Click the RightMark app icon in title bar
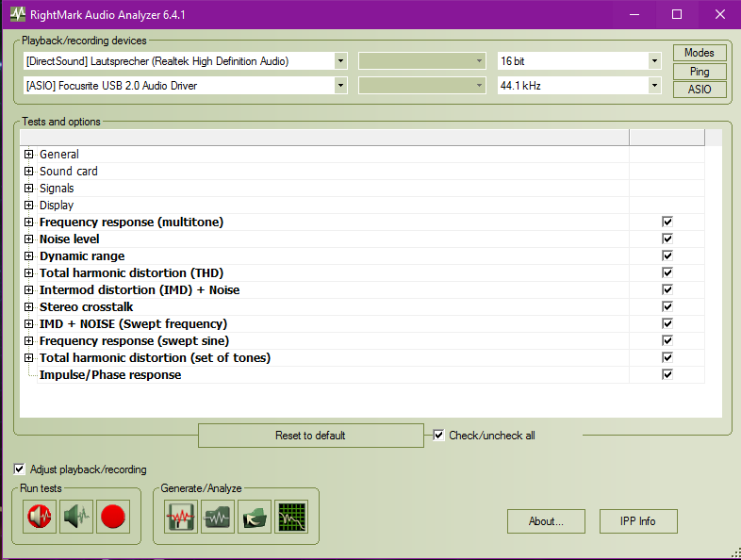 [x=18, y=14]
